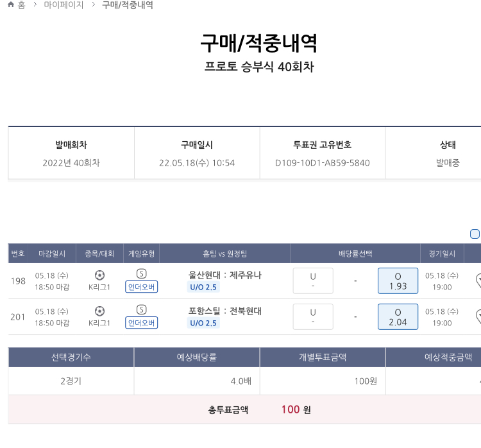Click soccer ball icon in row 201
This screenshot has height=448, width=481.
click(99, 311)
